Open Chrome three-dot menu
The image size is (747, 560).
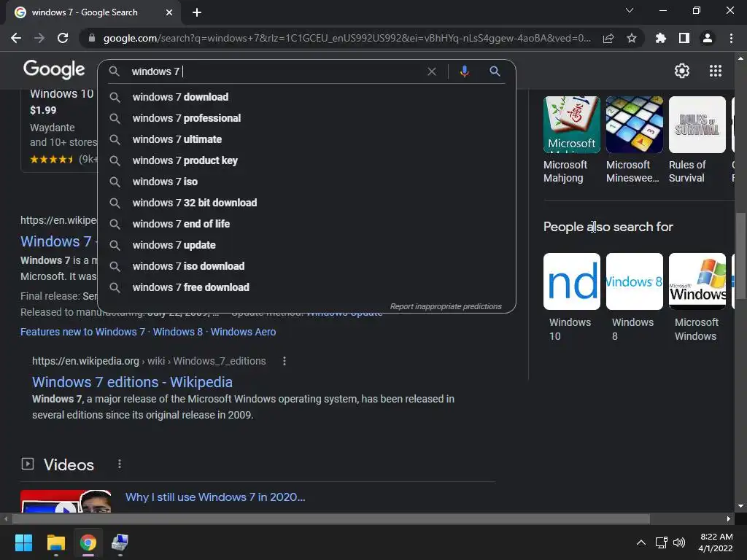click(x=731, y=38)
